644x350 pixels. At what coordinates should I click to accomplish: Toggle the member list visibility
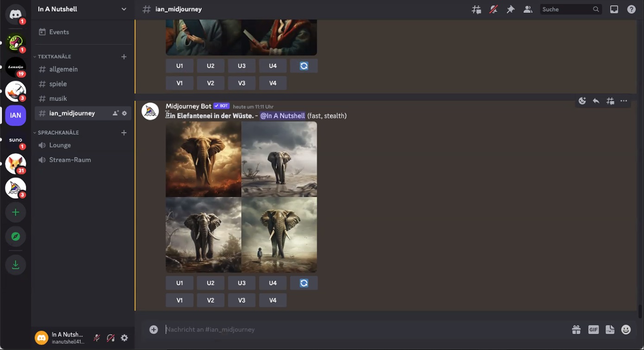(528, 9)
